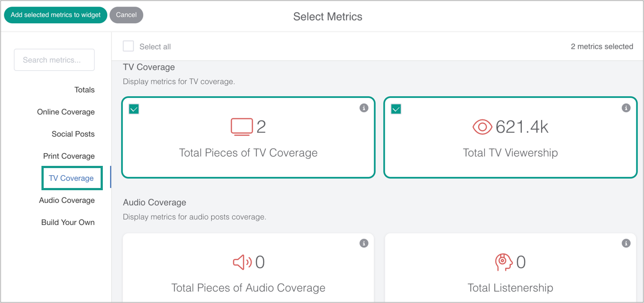Click the listenership head icon
The image size is (644, 303).
[x=504, y=262]
